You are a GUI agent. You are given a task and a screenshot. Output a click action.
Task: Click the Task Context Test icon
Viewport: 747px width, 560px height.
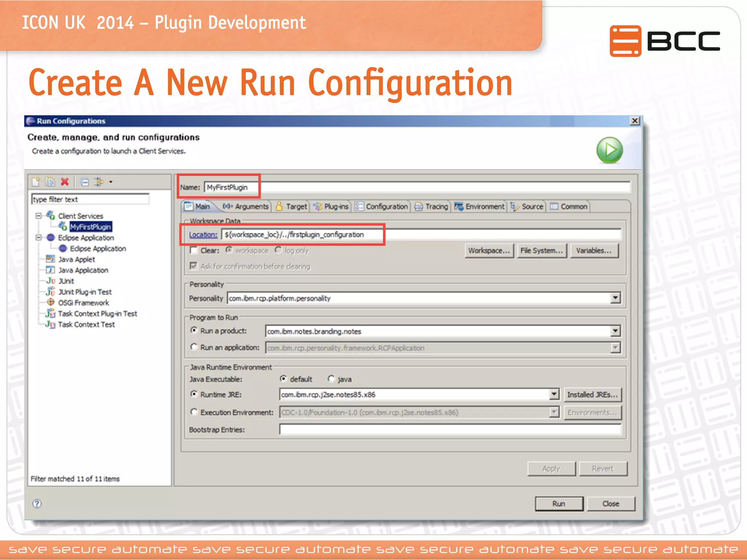[x=50, y=324]
